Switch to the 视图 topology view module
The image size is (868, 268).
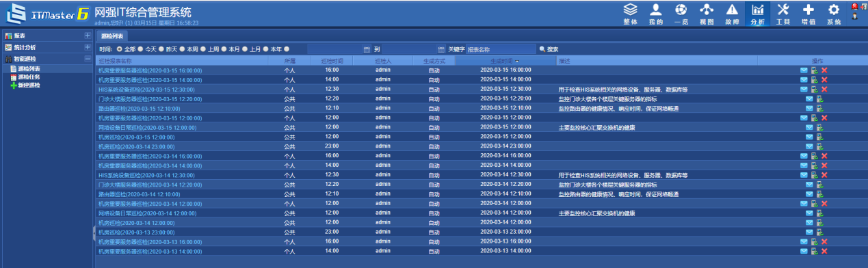tap(707, 14)
